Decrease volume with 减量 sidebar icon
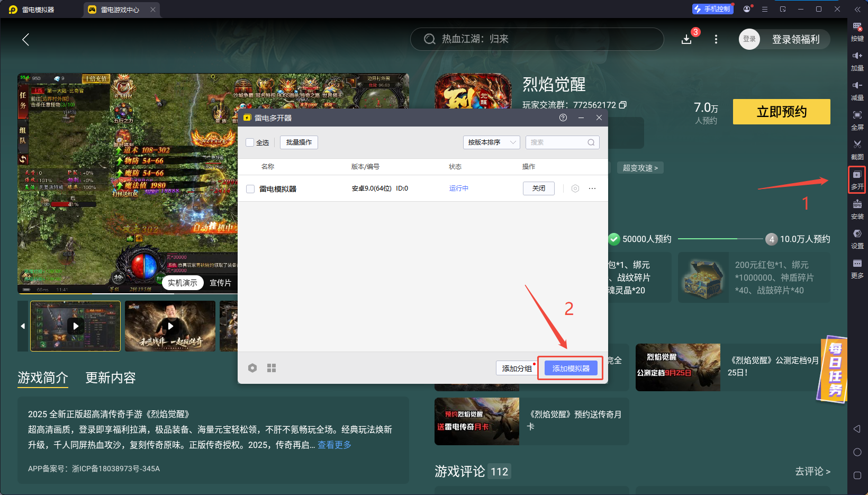This screenshot has width=868, height=495. tap(857, 91)
